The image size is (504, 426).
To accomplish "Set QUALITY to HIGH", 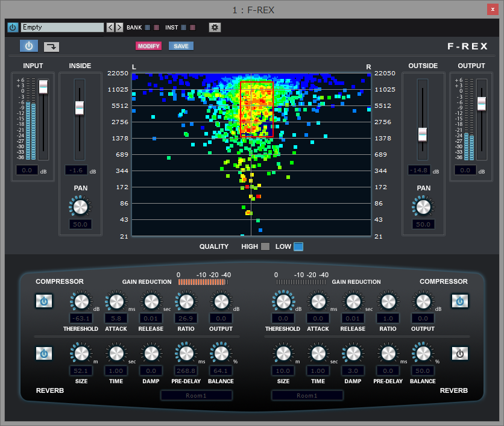I will click(265, 246).
